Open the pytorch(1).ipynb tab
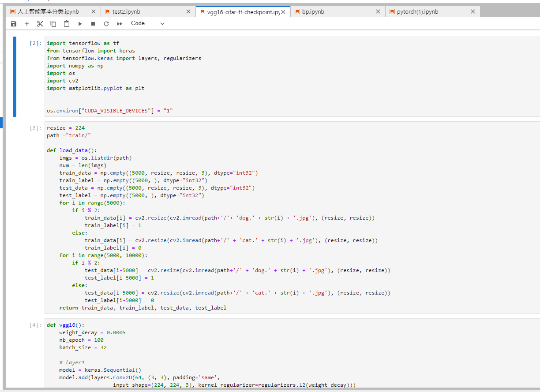540x392 pixels. (x=432, y=12)
